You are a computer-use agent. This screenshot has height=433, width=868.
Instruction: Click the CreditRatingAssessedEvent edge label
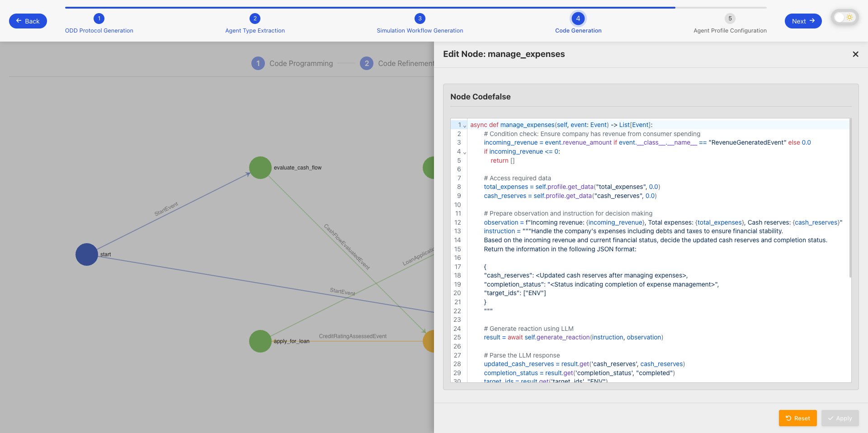click(353, 336)
